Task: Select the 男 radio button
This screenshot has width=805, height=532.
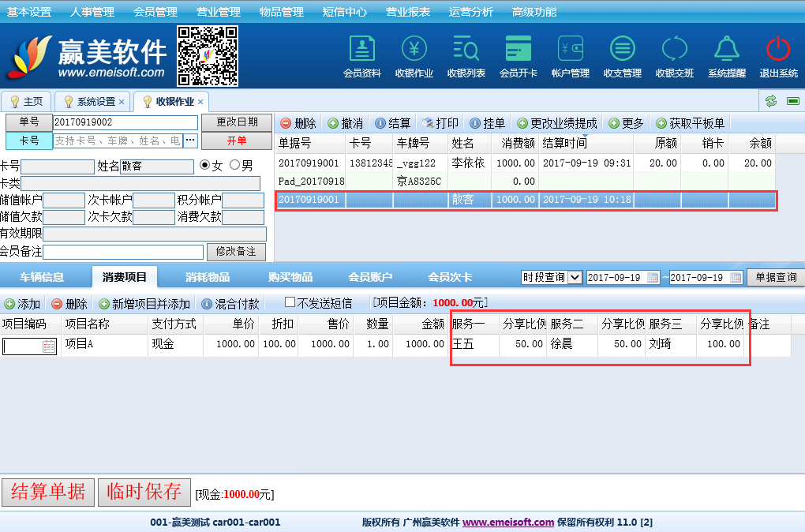Action: pyautogui.click(x=235, y=166)
